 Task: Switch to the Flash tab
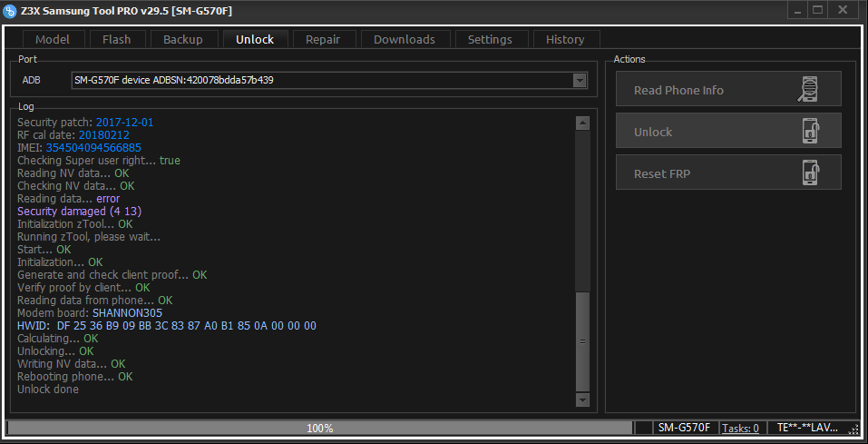coord(117,39)
